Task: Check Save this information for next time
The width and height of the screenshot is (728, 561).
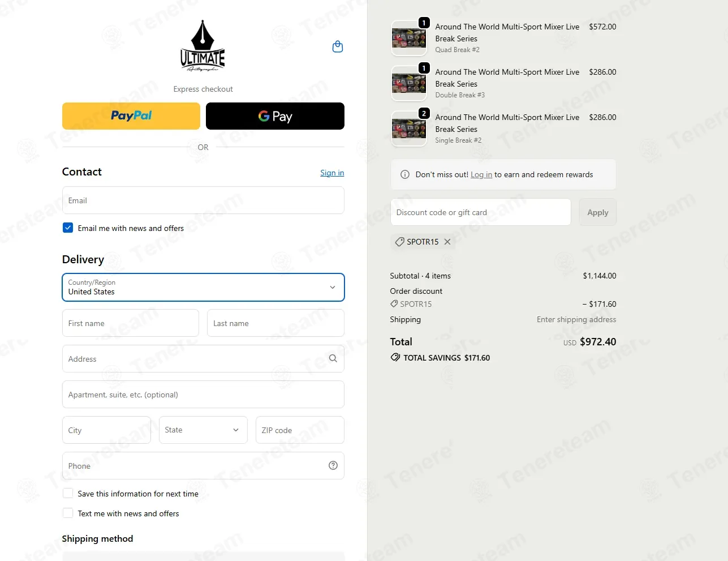Action: 68,493
